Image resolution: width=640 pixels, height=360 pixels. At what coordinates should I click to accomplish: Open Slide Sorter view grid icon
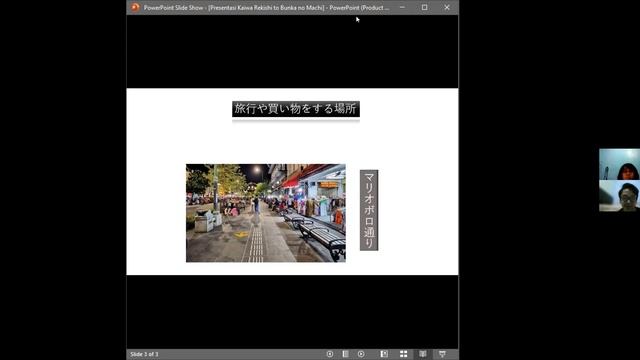pos(403,354)
